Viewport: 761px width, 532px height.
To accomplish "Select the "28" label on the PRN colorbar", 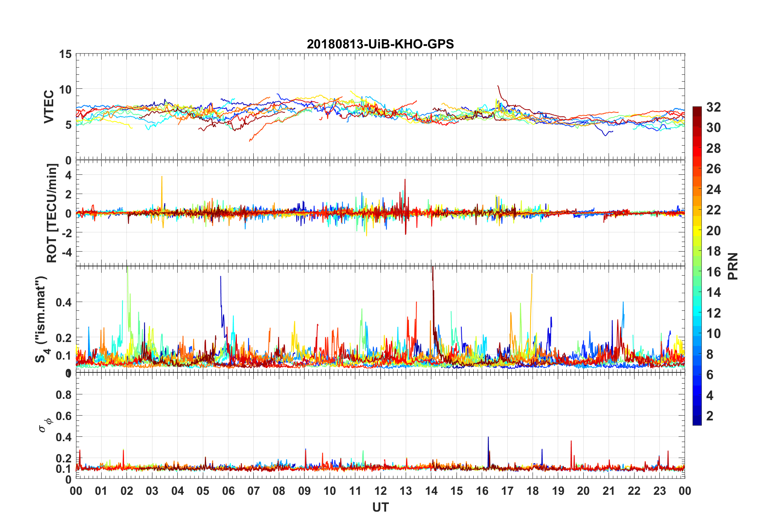I will 713,148.
